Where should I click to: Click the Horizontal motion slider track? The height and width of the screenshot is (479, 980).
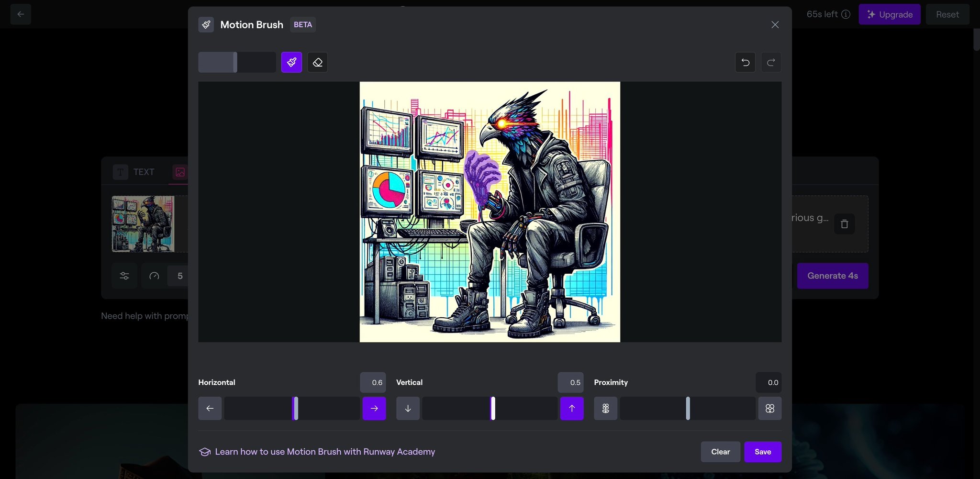292,408
